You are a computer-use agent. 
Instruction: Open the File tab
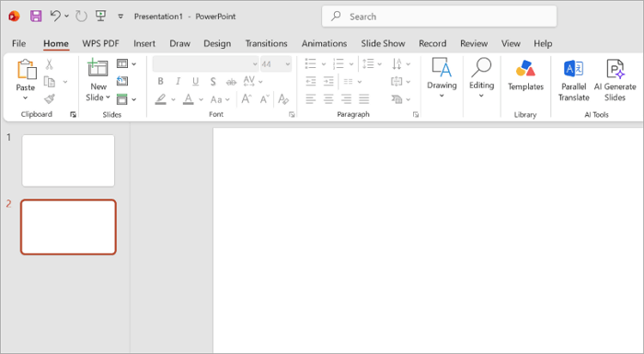tap(19, 43)
